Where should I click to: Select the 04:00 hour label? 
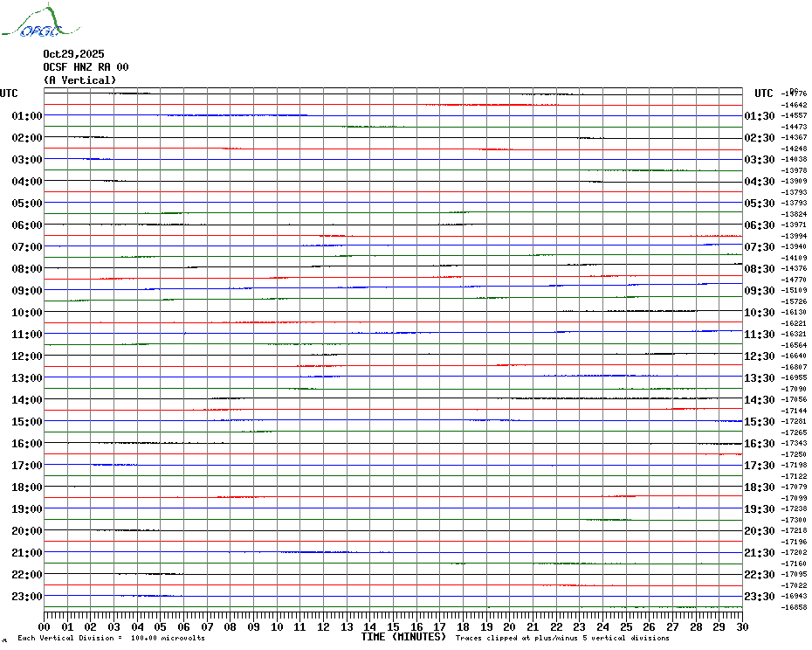coord(27,182)
